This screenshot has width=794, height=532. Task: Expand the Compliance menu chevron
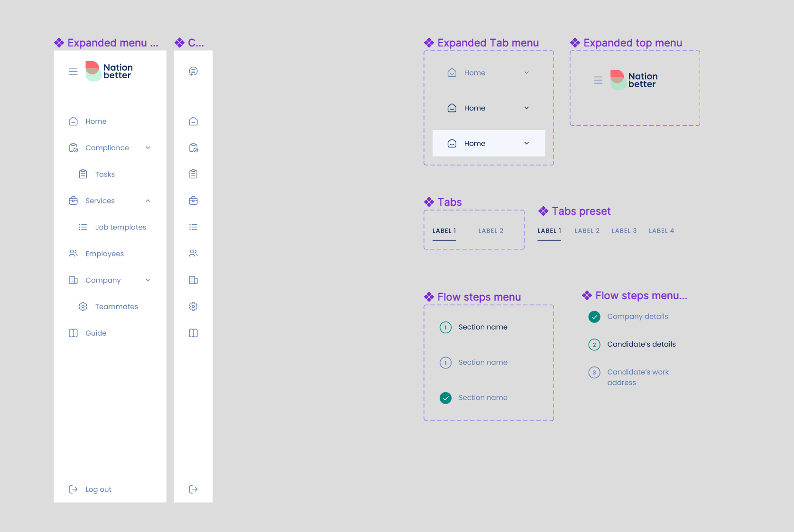point(148,148)
